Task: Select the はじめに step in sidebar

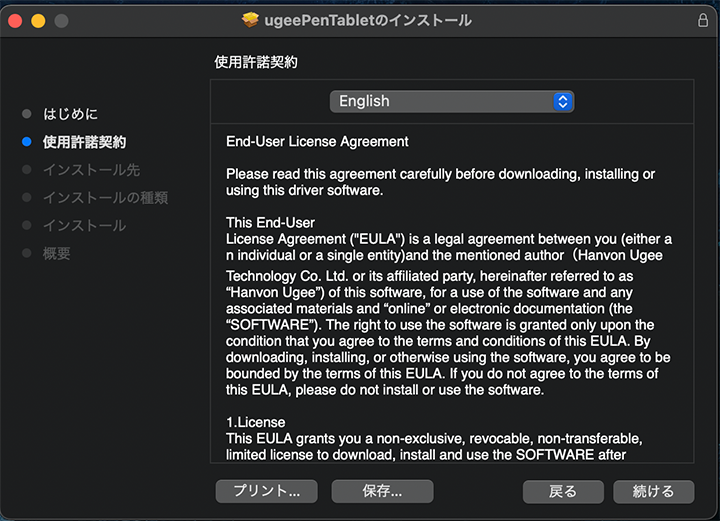Action: point(70,114)
